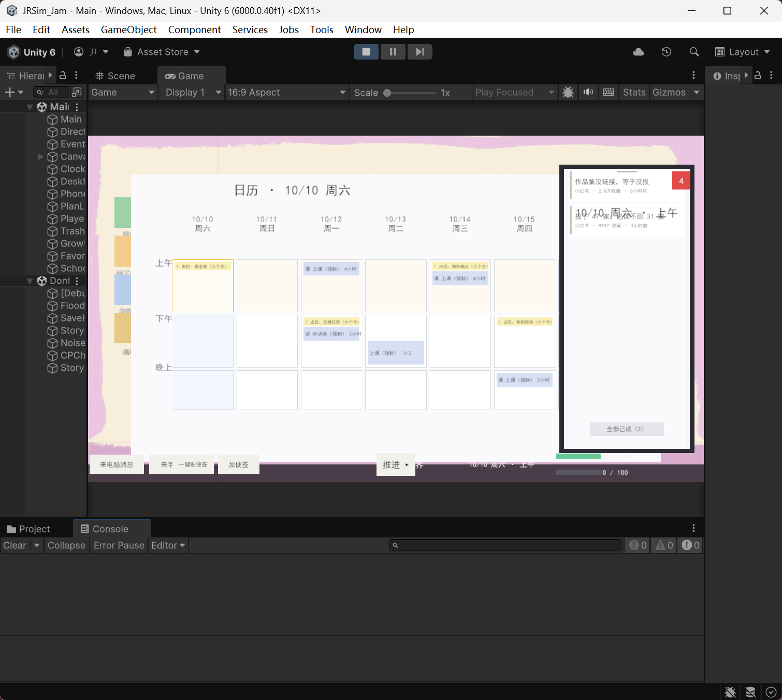Advance one frame with the Step button
782x700 pixels.
[420, 52]
